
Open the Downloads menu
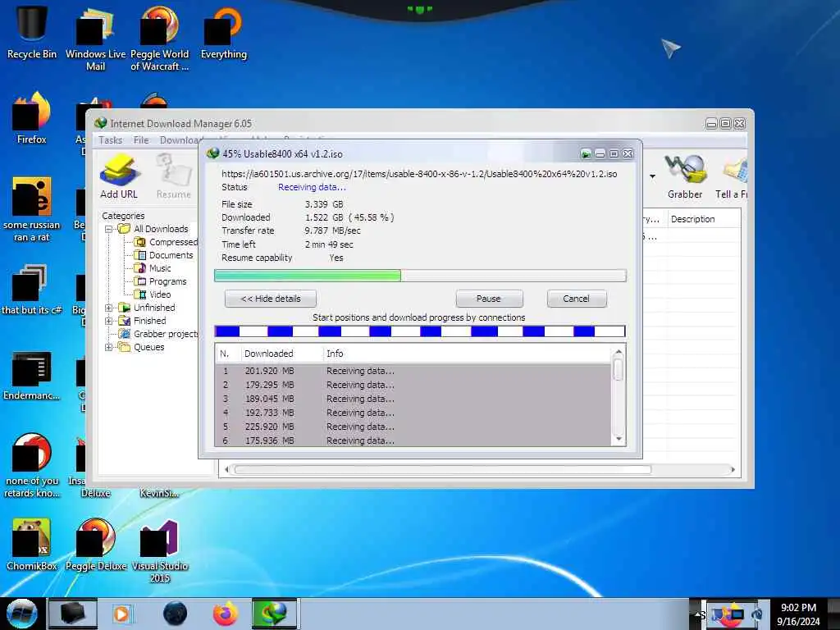point(180,140)
